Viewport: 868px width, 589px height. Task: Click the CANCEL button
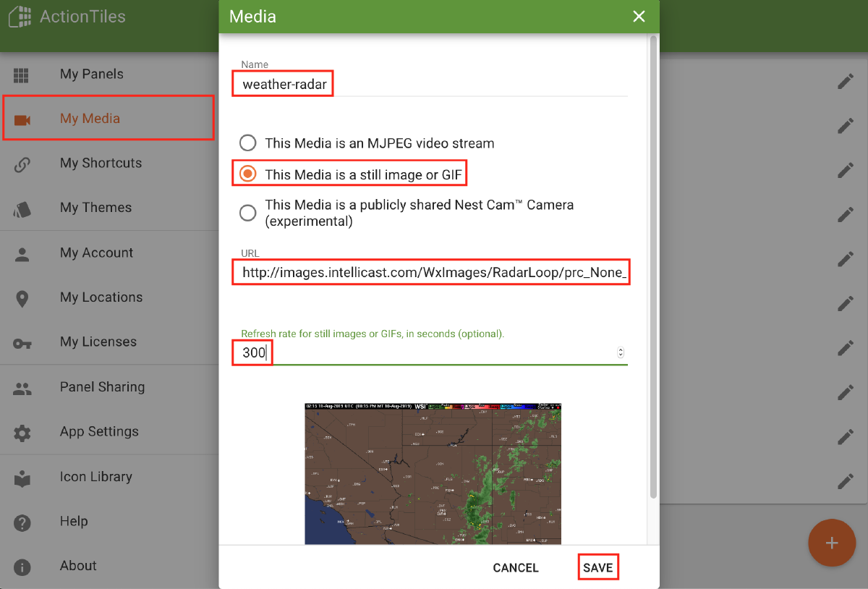coord(516,568)
